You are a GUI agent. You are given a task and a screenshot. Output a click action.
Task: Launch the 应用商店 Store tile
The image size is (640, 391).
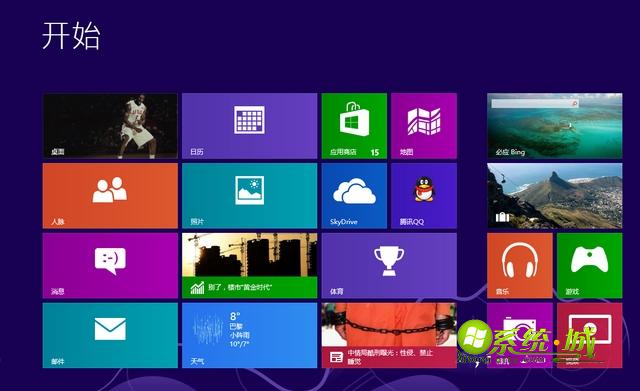[354, 126]
